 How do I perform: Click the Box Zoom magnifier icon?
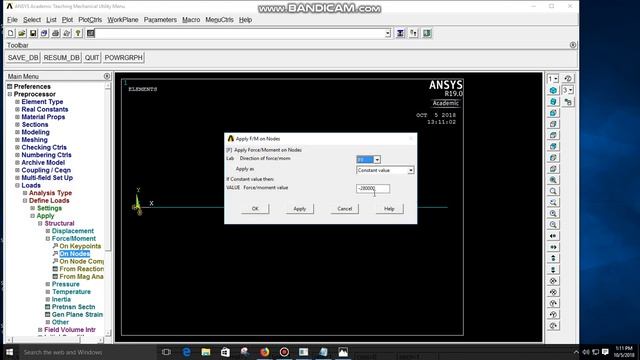pos(553,191)
